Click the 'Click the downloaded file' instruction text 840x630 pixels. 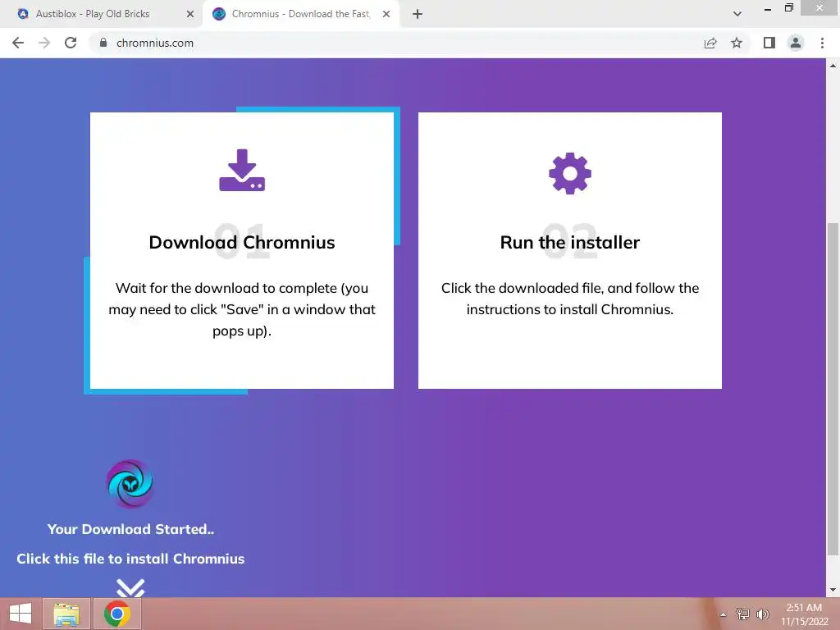click(570, 299)
